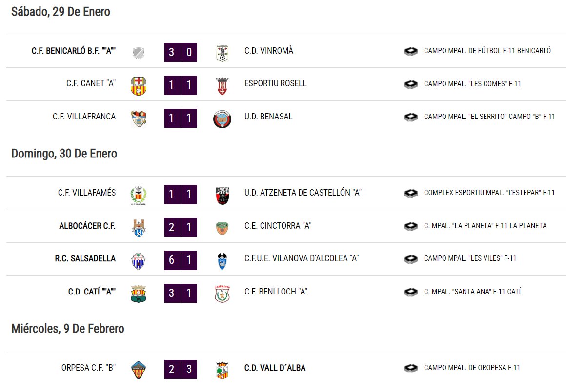Click the C.F. Villafamés laurel crest
Screen dimensions: 566x392
pyautogui.click(x=139, y=195)
